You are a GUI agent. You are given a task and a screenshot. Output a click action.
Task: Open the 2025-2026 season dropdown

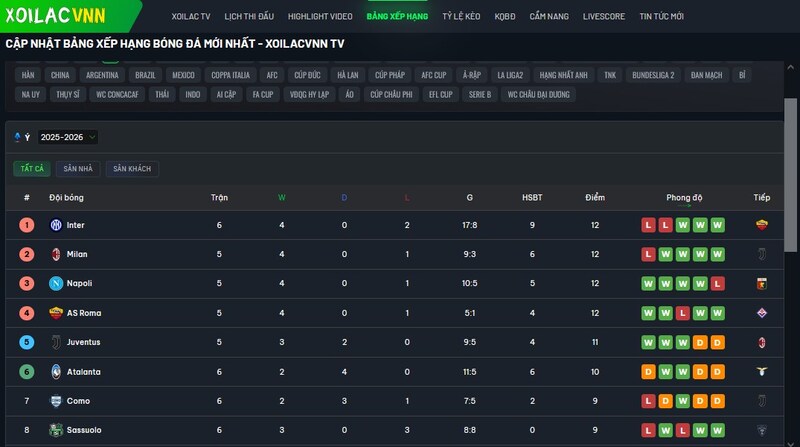[68, 137]
